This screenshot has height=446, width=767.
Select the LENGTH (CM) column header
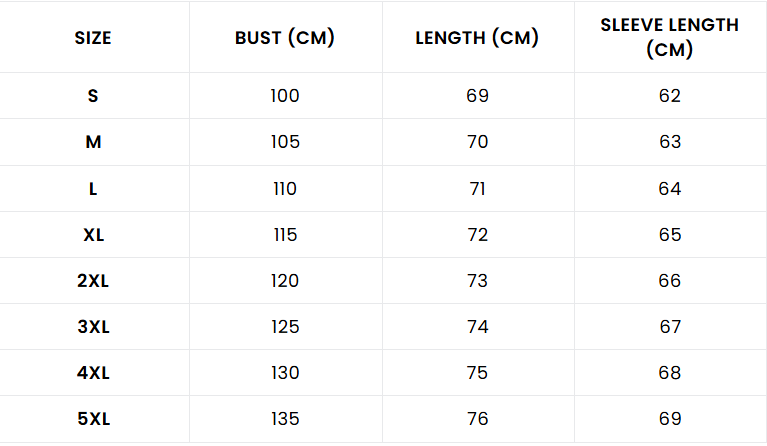477,39
